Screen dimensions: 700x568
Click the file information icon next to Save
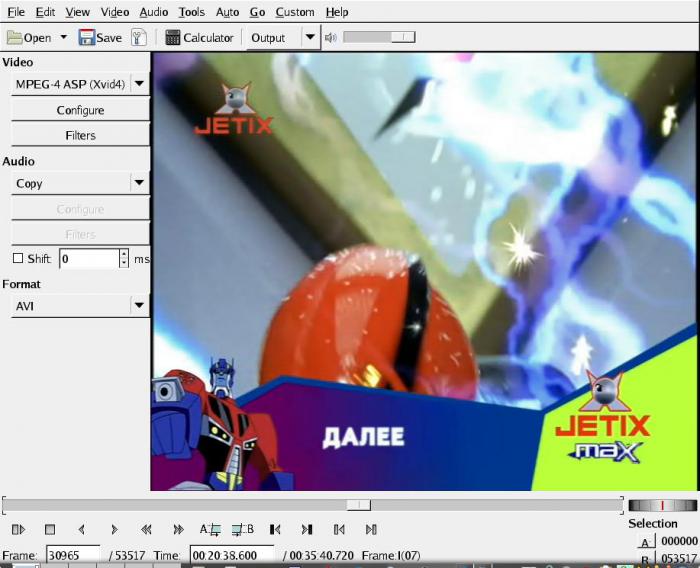point(139,38)
